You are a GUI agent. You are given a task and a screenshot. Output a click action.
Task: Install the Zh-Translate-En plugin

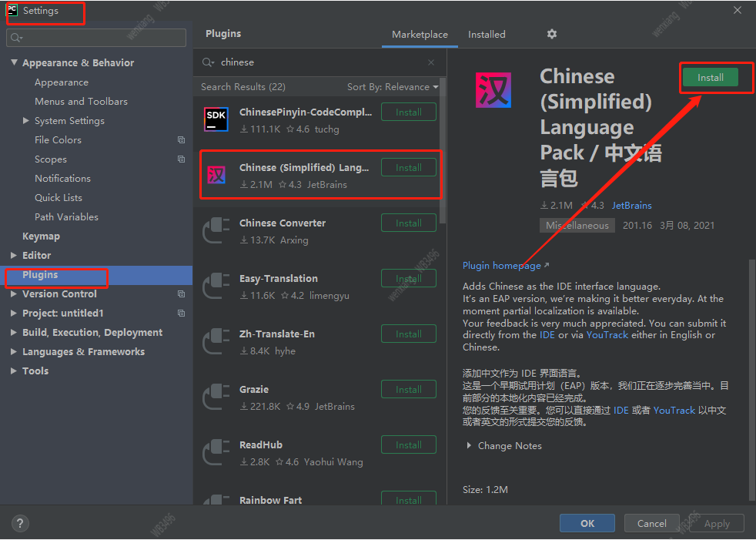408,334
